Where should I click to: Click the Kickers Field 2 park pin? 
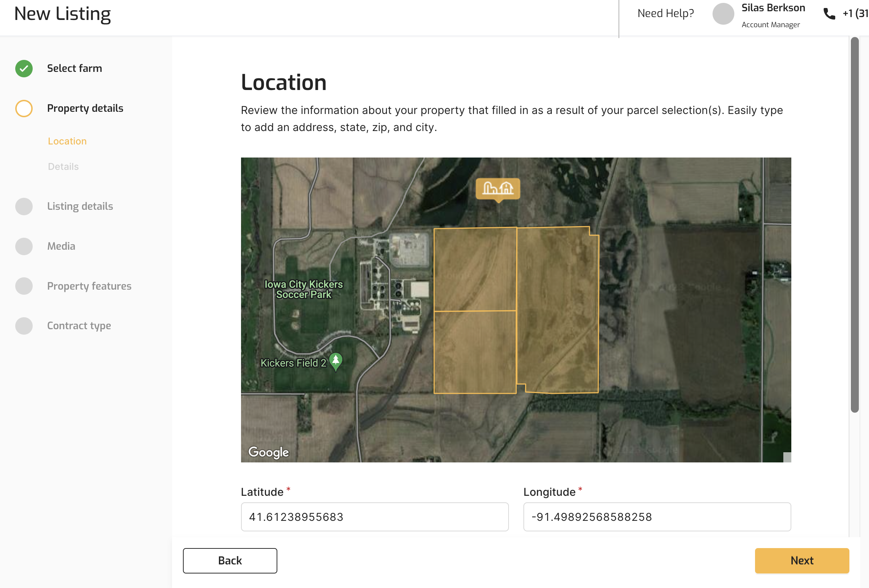(336, 361)
